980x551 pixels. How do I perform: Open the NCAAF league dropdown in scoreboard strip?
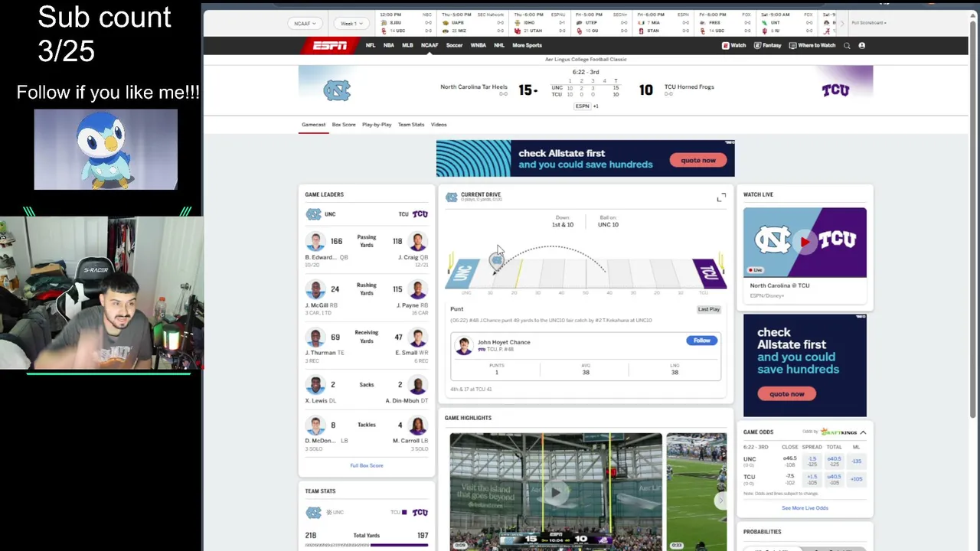pyautogui.click(x=305, y=24)
